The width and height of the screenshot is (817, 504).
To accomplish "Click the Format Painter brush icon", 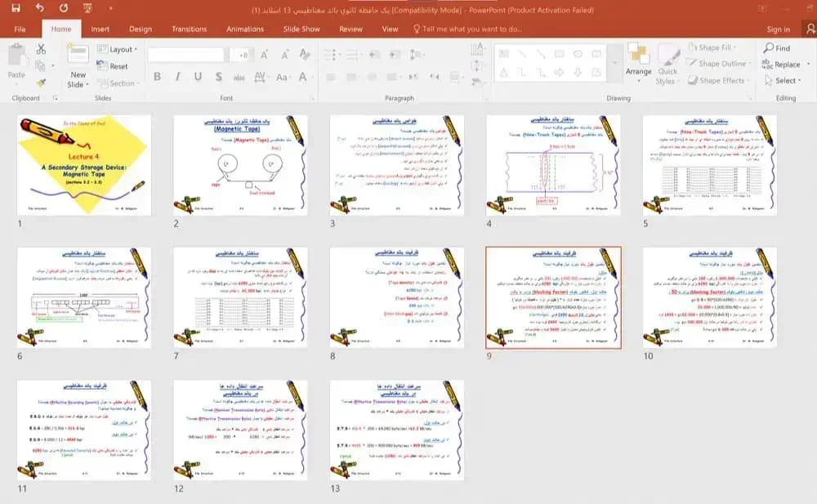I will coord(41,83).
